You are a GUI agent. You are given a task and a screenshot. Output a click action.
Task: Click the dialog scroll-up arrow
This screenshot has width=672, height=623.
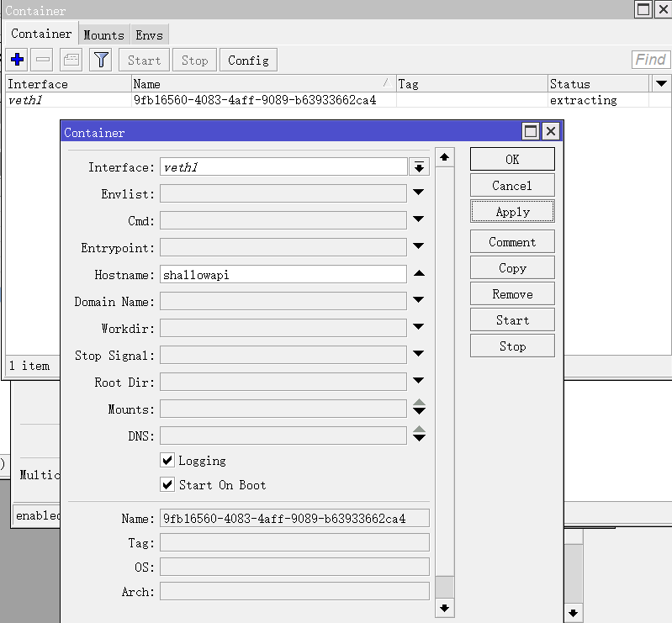(444, 157)
